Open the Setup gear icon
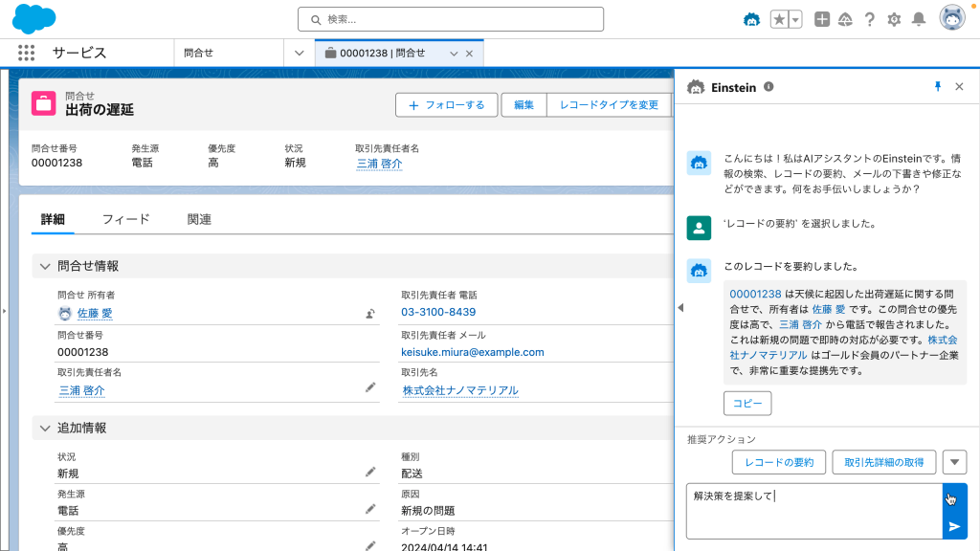980x551 pixels. click(895, 20)
